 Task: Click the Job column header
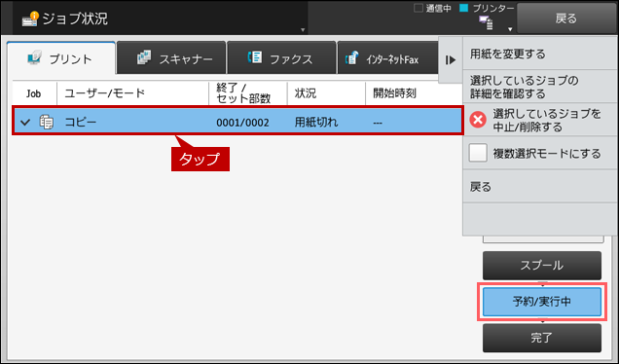(33, 93)
